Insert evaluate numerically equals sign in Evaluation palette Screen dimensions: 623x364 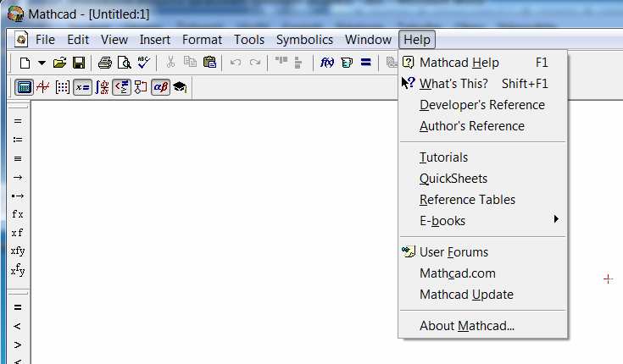[18, 121]
